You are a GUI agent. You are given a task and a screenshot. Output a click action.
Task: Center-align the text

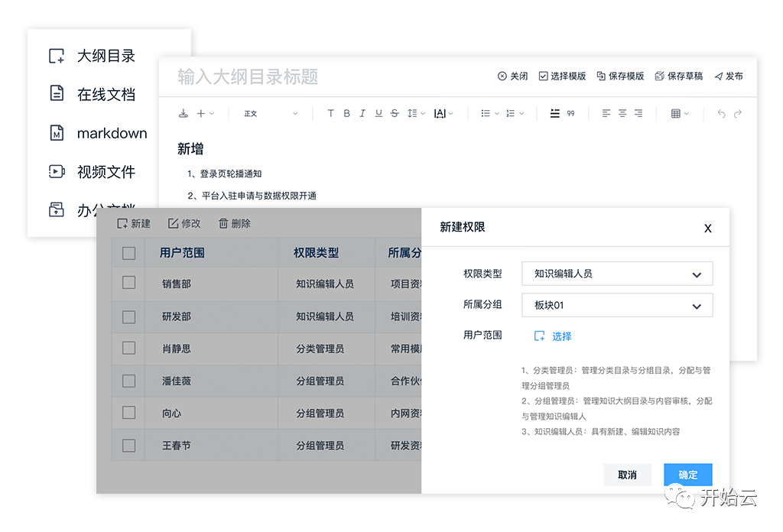pyautogui.click(x=622, y=114)
